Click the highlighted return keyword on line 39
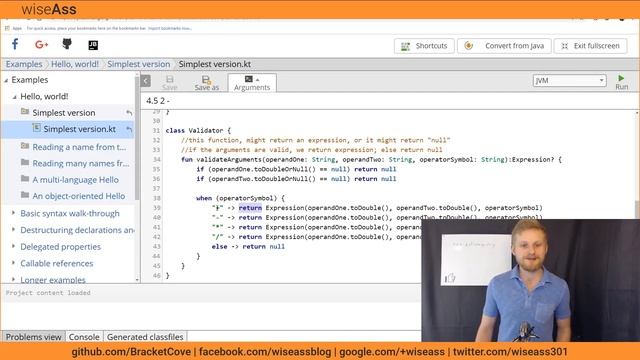Image resolution: width=640 pixels, height=360 pixels. [250, 208]
